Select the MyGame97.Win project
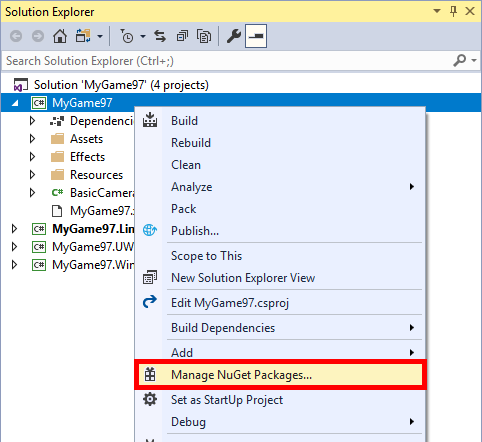This screenshot has width=482, height=442. [x=93, y=265]
